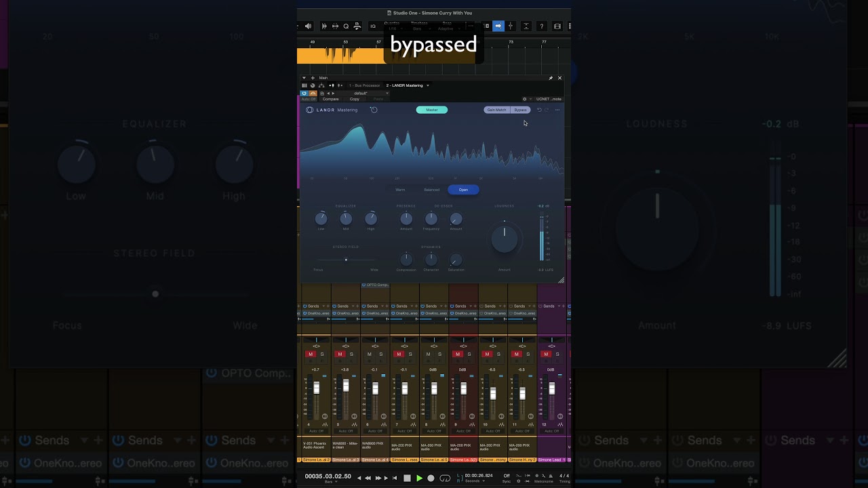This screenshot has width=868, height=488.
Task: Solo mixer channel 5
Action: (351, 354)
